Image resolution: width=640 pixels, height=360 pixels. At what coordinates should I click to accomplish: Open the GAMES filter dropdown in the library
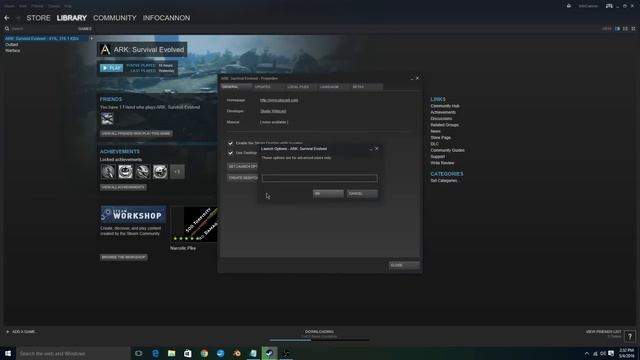click(85, 29)
